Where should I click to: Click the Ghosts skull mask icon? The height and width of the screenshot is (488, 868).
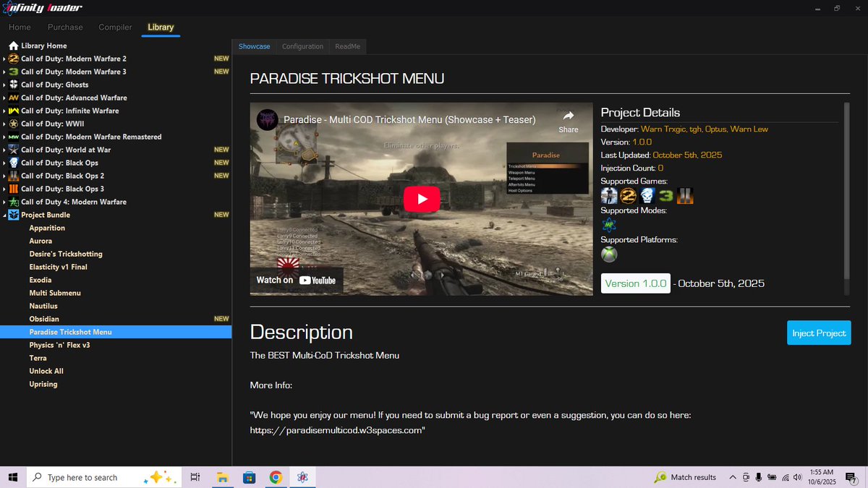point(14,85)
